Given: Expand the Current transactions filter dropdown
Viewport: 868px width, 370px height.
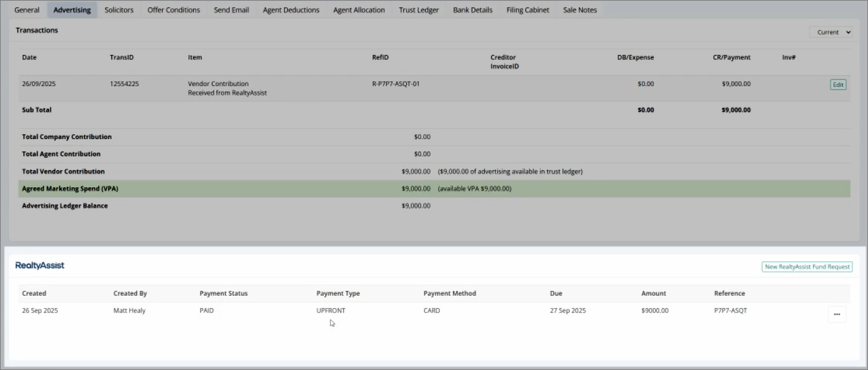Looking at the screenshot, I should click(831, 32).
